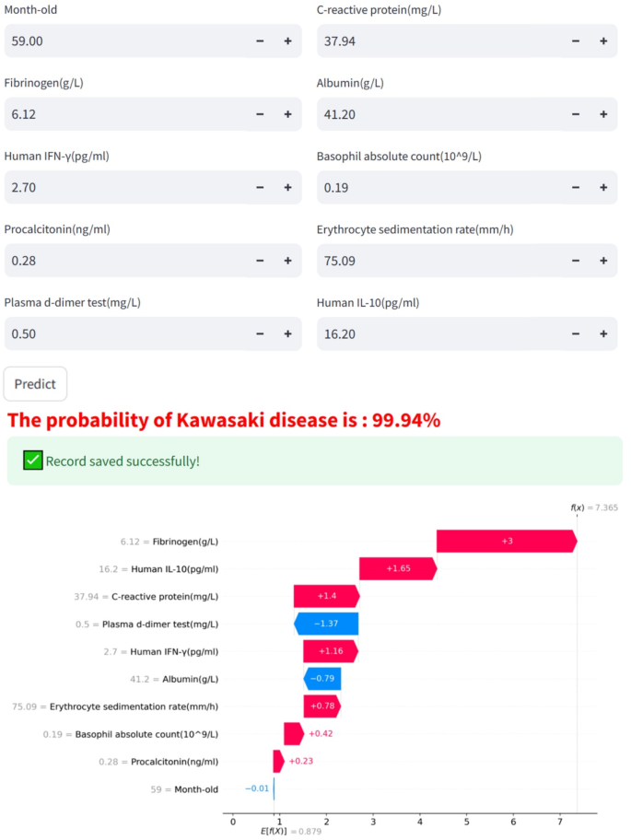Click the Fibrinogen +3 SHAP bar

click(x=506, y=542)
